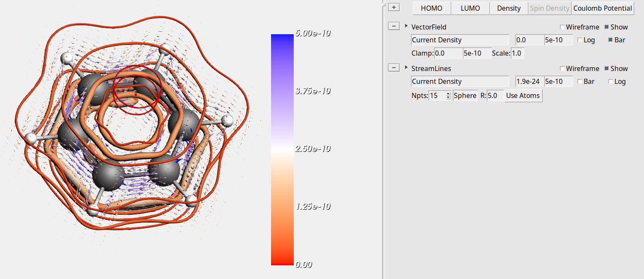Click the Use Atoms button

point(523,96)
